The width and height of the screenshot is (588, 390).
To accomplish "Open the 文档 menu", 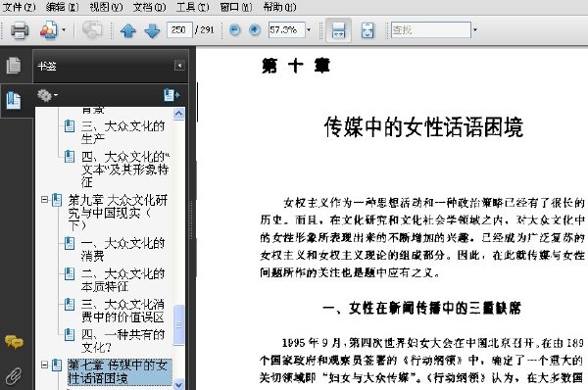I will coord(149,7).
